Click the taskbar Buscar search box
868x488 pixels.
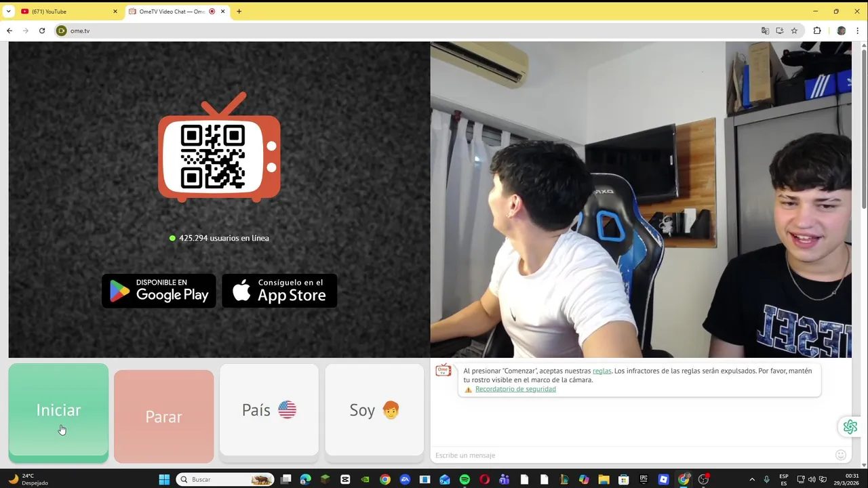[x=226, y=479]
